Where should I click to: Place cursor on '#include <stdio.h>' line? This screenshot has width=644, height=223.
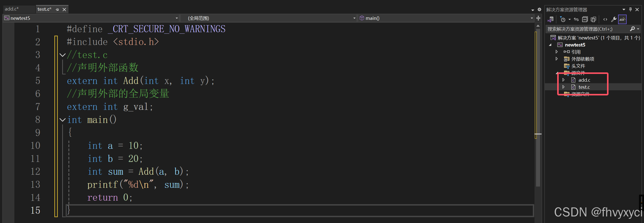pyautogui.click(x=113, y=42)
